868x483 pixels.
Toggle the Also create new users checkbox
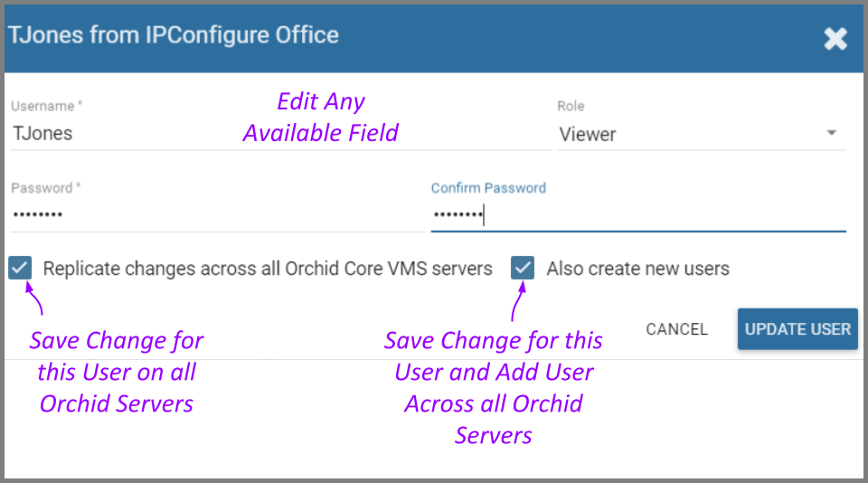click(x=523, y=268)
